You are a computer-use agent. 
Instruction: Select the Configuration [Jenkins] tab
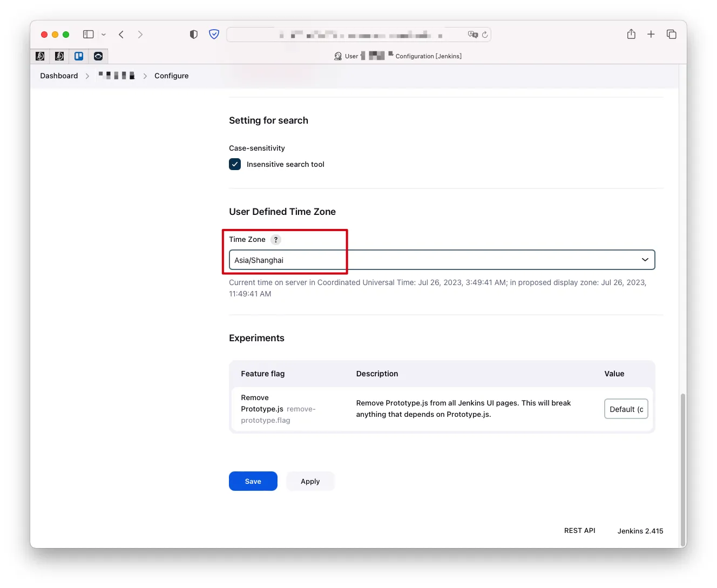tap(397, 56)
